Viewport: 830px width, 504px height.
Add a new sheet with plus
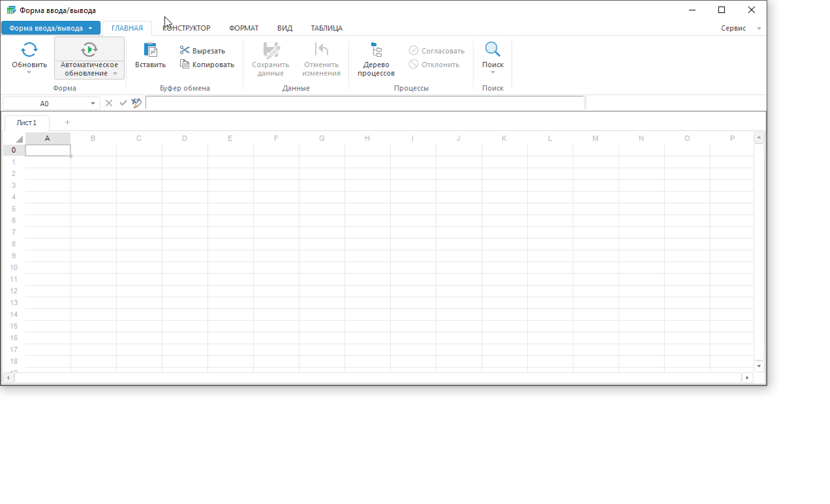[67, 122]
